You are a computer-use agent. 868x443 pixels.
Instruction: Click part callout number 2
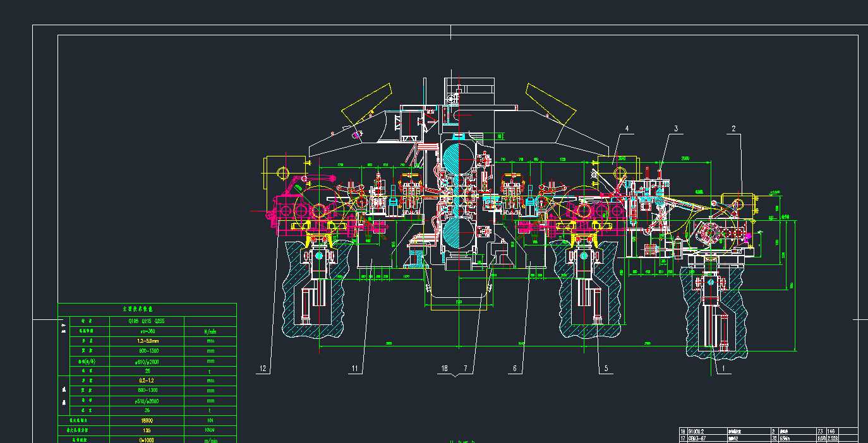click(x=733, y=129)
